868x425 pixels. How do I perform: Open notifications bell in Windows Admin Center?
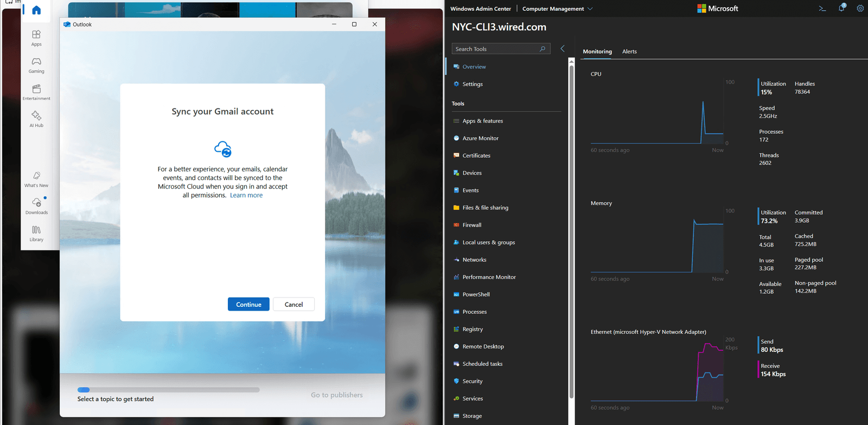(x=841, y=8)
